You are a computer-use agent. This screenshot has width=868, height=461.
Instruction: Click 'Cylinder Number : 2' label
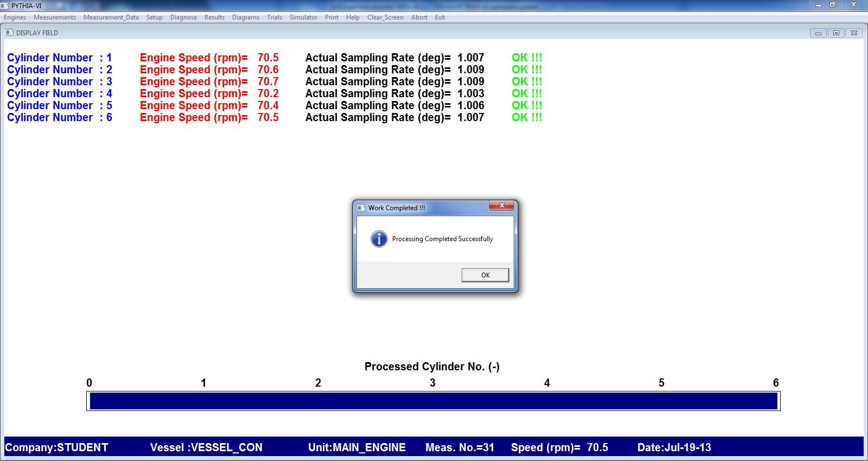tap(60, 70)
